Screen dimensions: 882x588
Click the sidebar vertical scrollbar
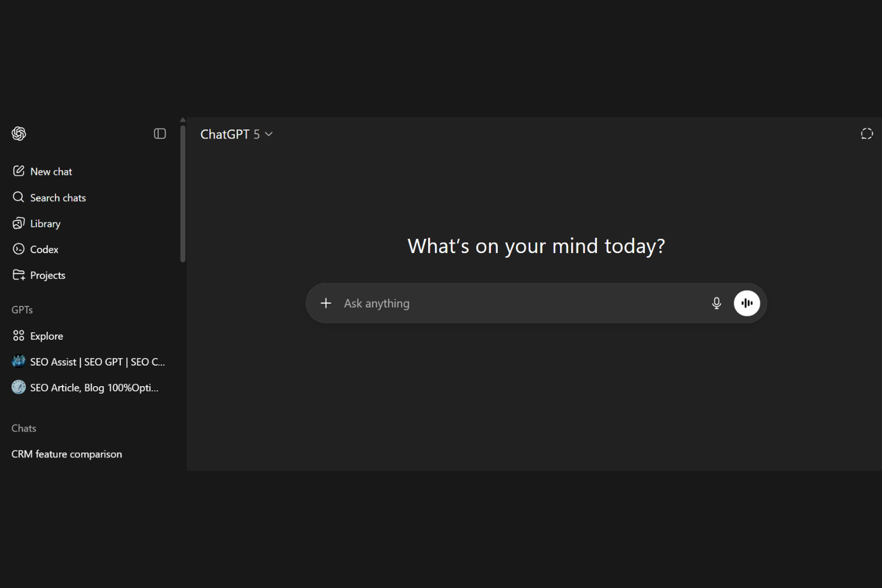[x=183, y=193]
